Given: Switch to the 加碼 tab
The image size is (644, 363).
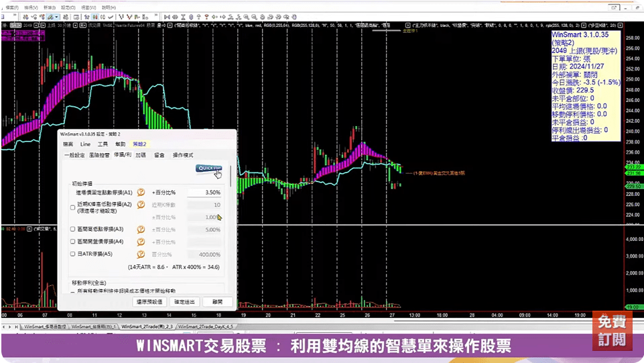Looking at the screenshot, I should (141, 156).
